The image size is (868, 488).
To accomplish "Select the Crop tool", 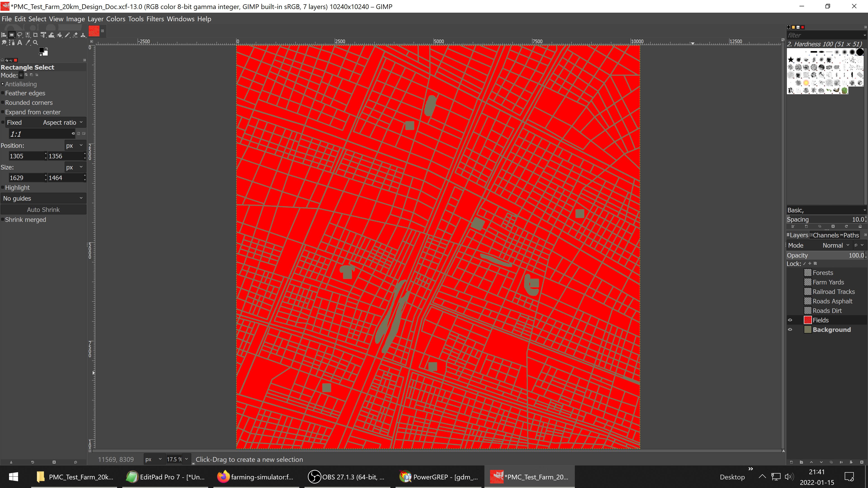I will pyautogui.click(x=35, y=35).
